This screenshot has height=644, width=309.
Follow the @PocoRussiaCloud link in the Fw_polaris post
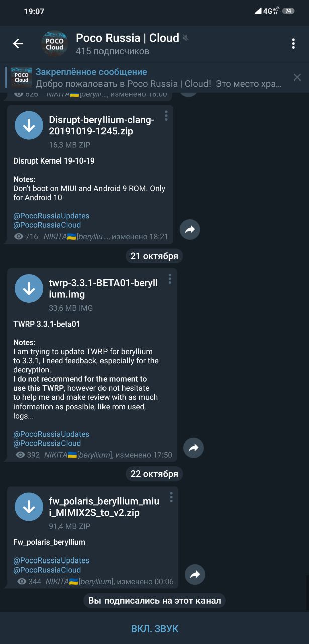(x=47, y=570)
